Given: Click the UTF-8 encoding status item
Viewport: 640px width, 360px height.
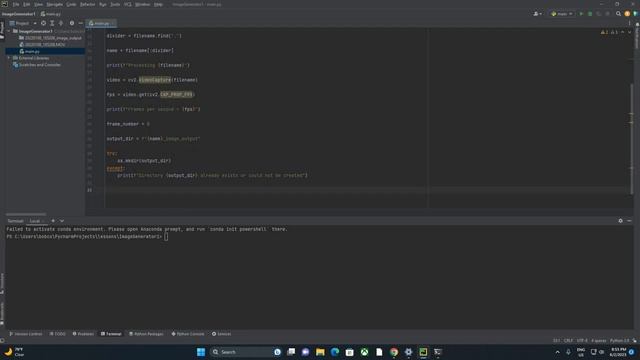Looking at the screenshot, I should pos(582,340).
